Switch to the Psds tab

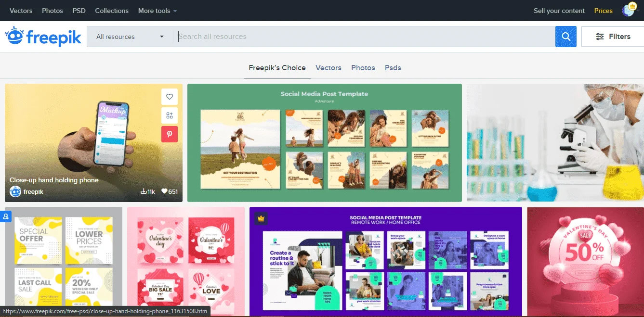pyautogui.click(x=393, y=68)
